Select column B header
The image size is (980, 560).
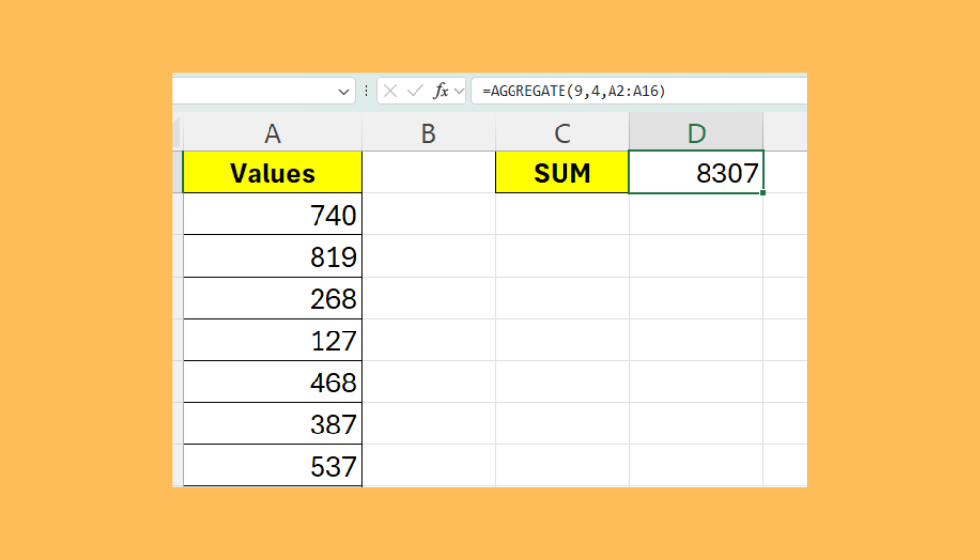click(x=428, y=133)
